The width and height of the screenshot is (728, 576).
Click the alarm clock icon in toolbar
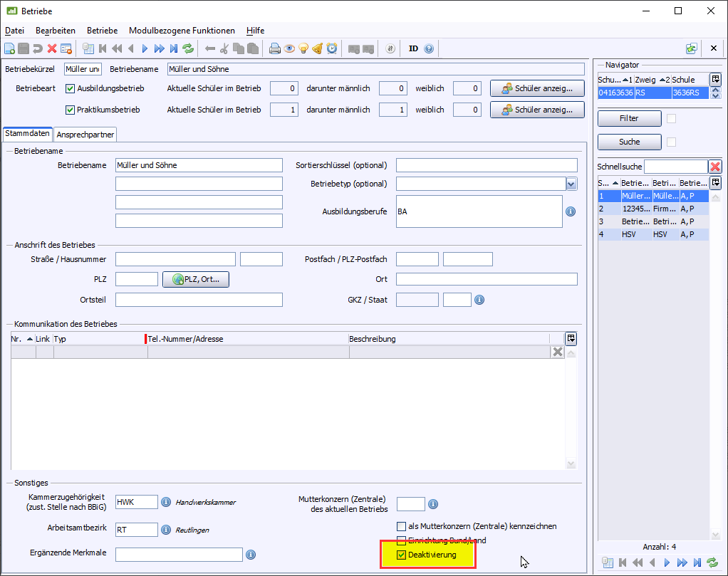coord(331,48)
